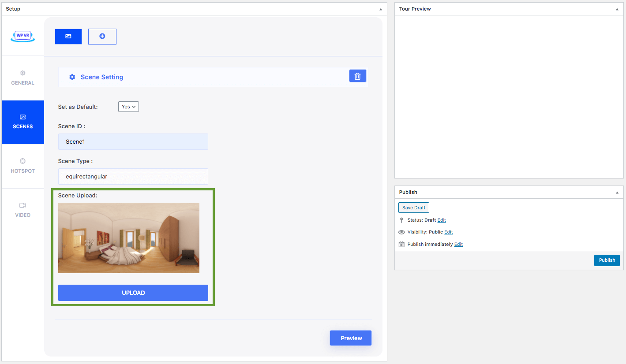This screenshot has height=364, width=626.
Task: Open the General settings tab
Action: 23,78
